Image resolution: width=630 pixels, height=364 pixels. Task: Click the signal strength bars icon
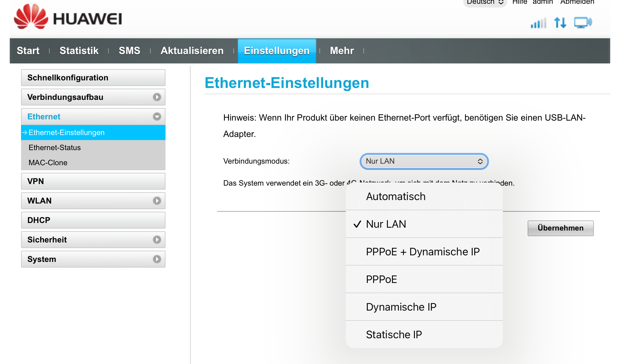[538, 23]
